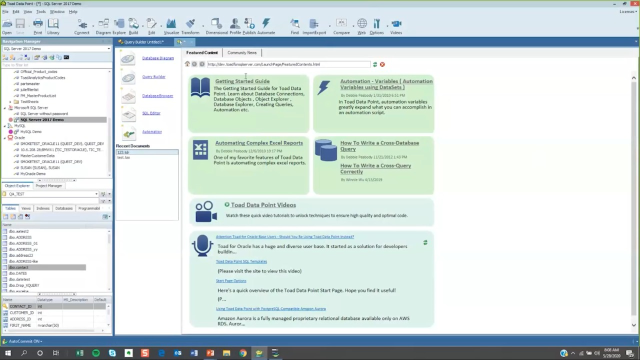
Task: Select the MySQL Demo connection
Action: point(31,132)
